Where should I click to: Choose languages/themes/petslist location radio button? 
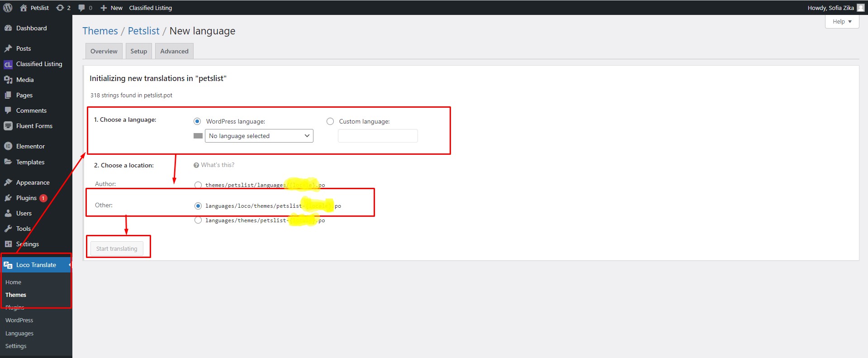(x=198, y=220)
